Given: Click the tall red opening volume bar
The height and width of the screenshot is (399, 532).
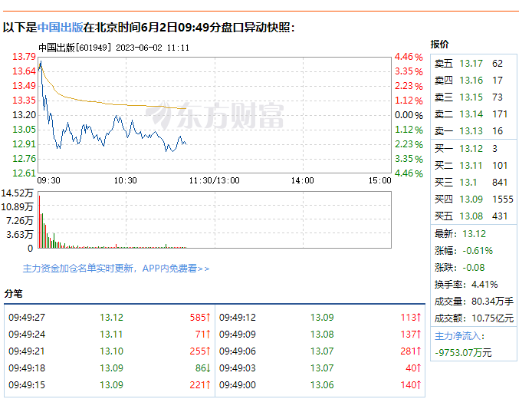Looking at the screenshot, I should (39, 222).
